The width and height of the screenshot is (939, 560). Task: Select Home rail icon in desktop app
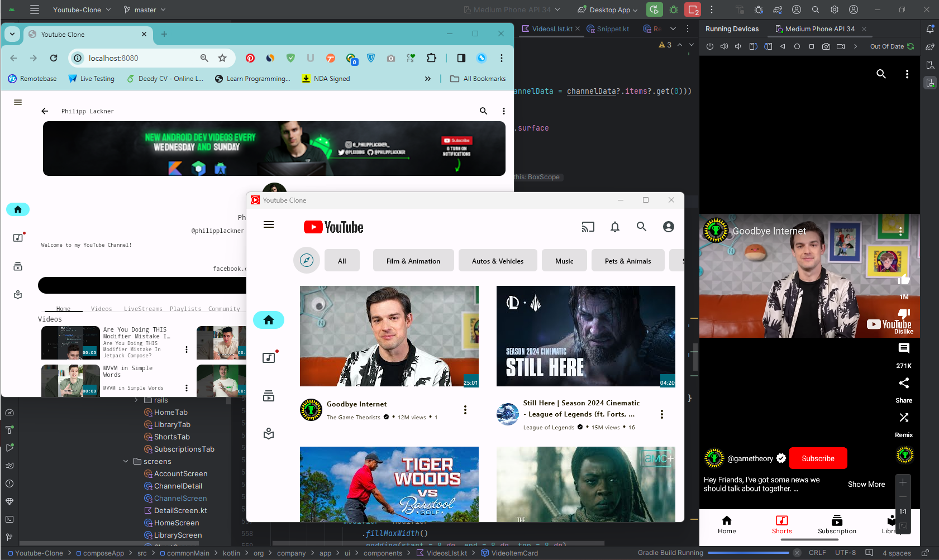tap(269, 320)
